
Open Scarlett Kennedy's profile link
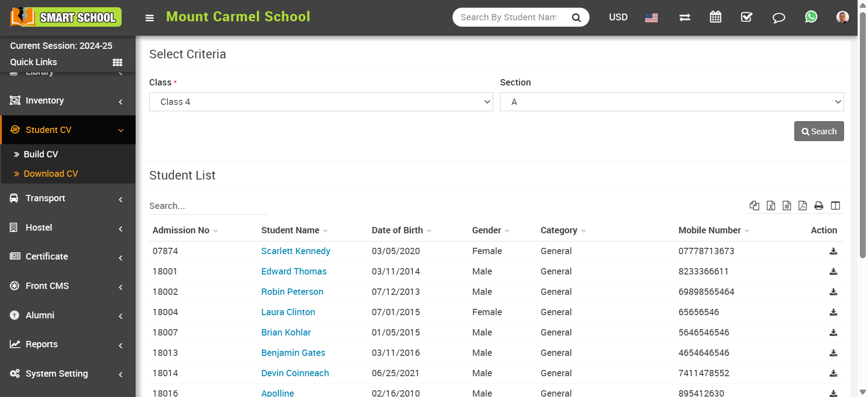coord(296,251)
